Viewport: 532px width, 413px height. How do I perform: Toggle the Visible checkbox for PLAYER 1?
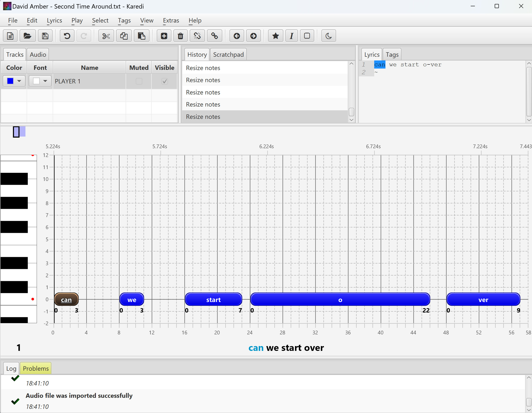[164, 81]
